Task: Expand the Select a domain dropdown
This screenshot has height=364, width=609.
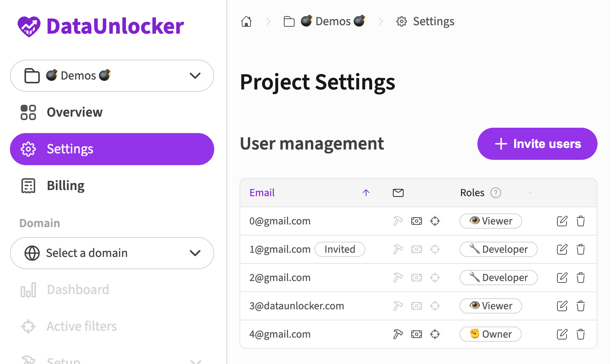Action: [112, 253]
